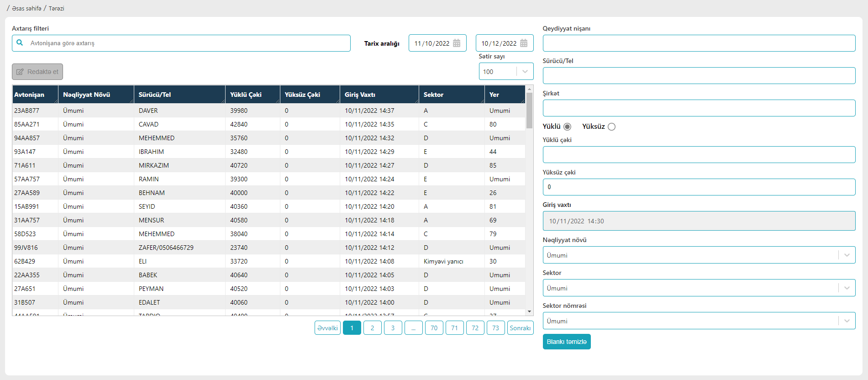Select the Yüklü radio button
This screenshot has height=380, width=868.
567,127
